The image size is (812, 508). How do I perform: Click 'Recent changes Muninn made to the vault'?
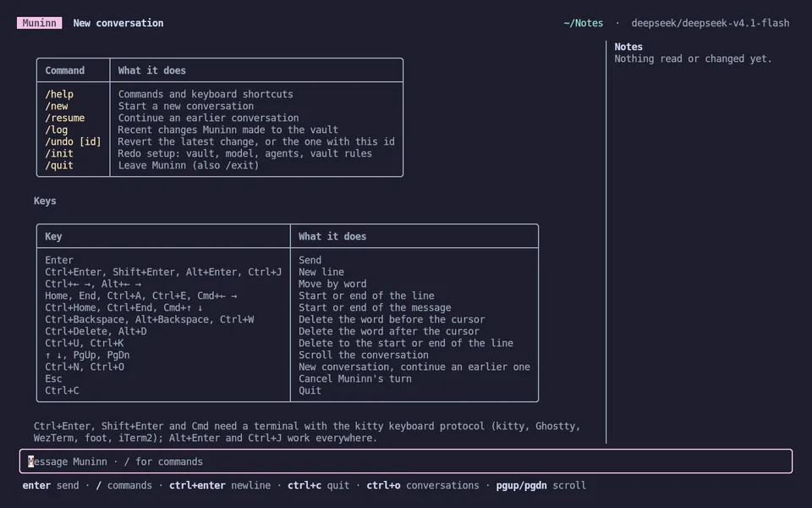tap(228, 130)
